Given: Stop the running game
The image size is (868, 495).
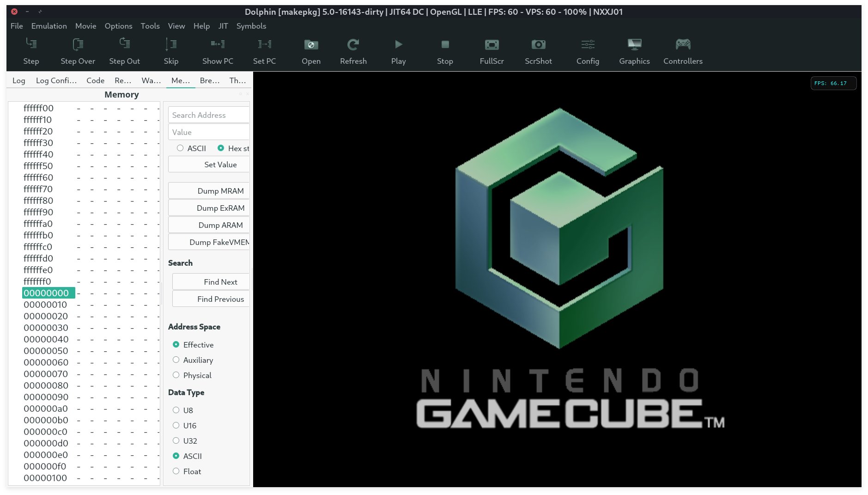Looking at the screenshot, I should pos(444,44).
